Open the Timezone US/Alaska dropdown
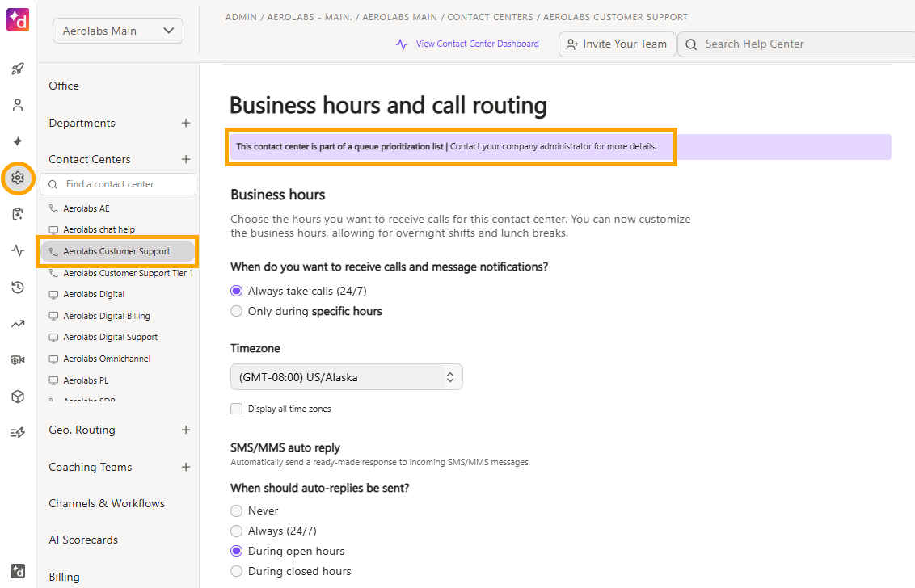 tap(347, 377)
